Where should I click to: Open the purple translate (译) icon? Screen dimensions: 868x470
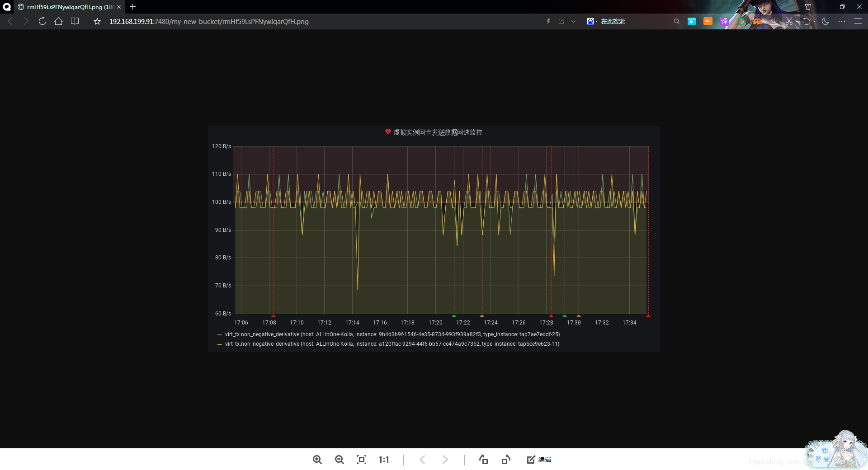(724, 21)
